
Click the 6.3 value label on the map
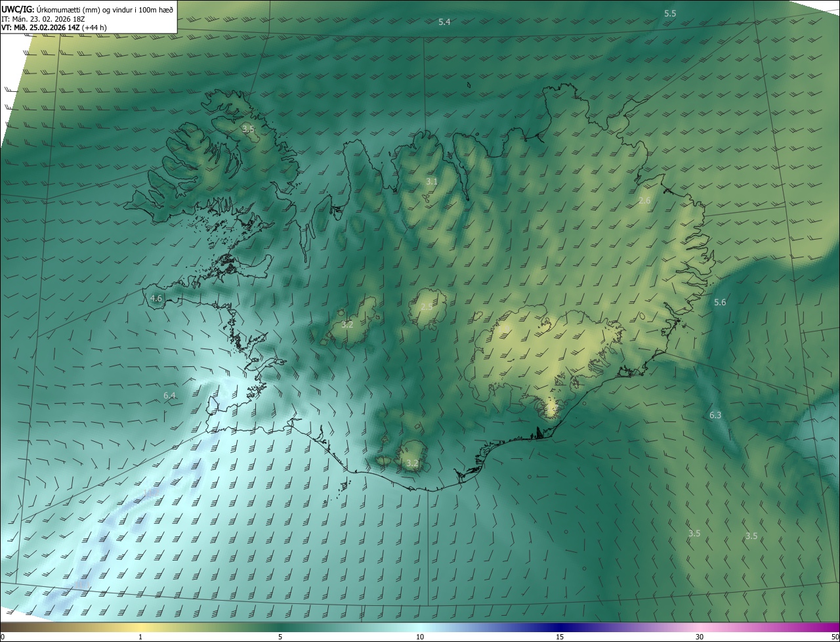click(x=715, y=415)
